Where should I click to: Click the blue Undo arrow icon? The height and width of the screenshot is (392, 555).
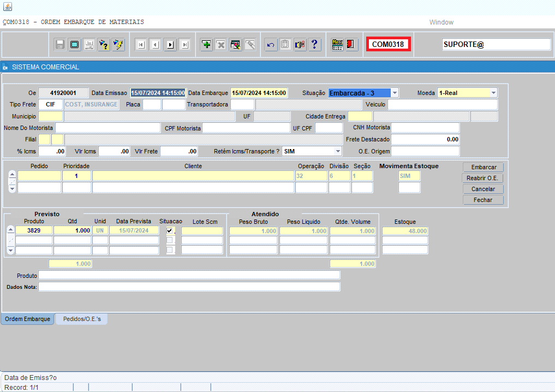point(271,45)
